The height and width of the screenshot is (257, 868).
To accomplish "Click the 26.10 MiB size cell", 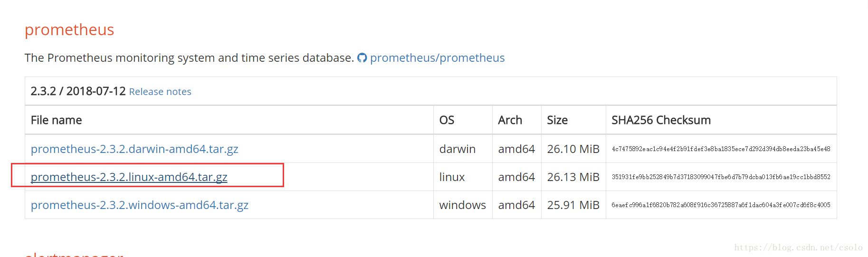I will click(573, 149).
